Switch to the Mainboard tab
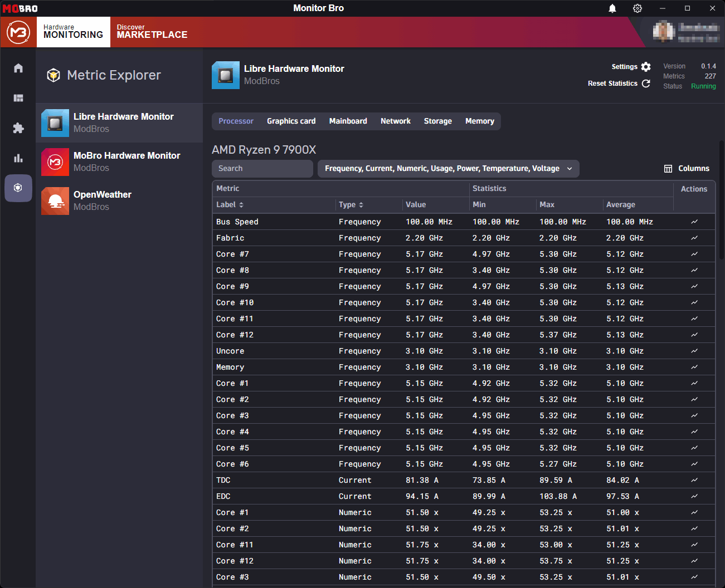This screenshot has height=588, width=725. tap(348, 121)
